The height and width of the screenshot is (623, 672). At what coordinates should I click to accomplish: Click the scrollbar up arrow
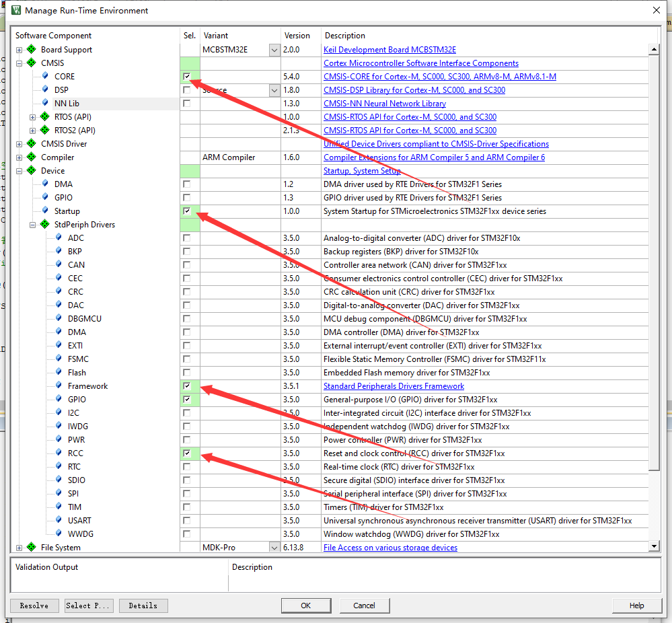pyautogui.click(x=654, y=49)
